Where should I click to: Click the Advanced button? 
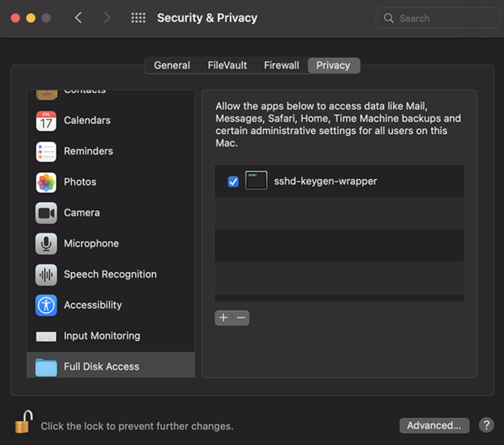pyautogui.click(x=434, y=425)
